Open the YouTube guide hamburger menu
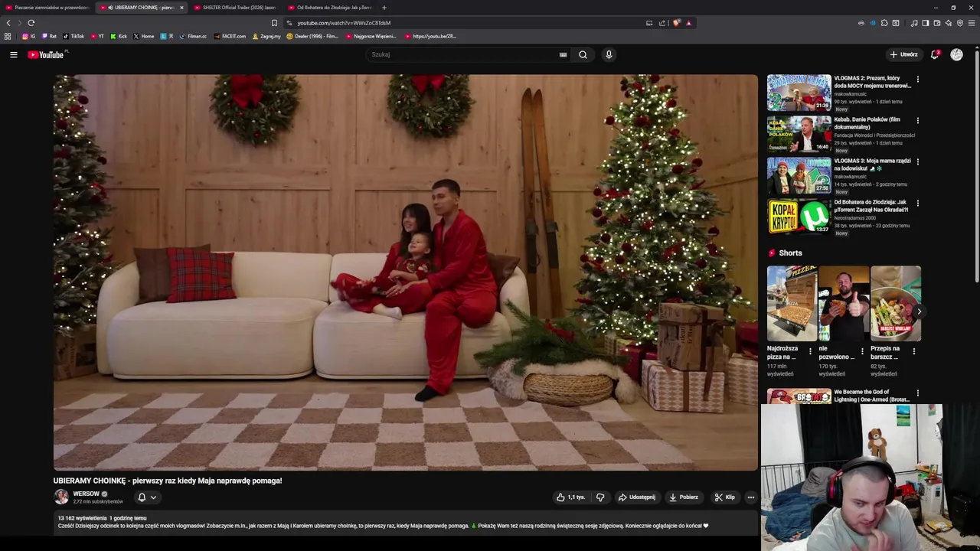The height and width of the screenshot is (551, 980). click(x=13, y=54)
